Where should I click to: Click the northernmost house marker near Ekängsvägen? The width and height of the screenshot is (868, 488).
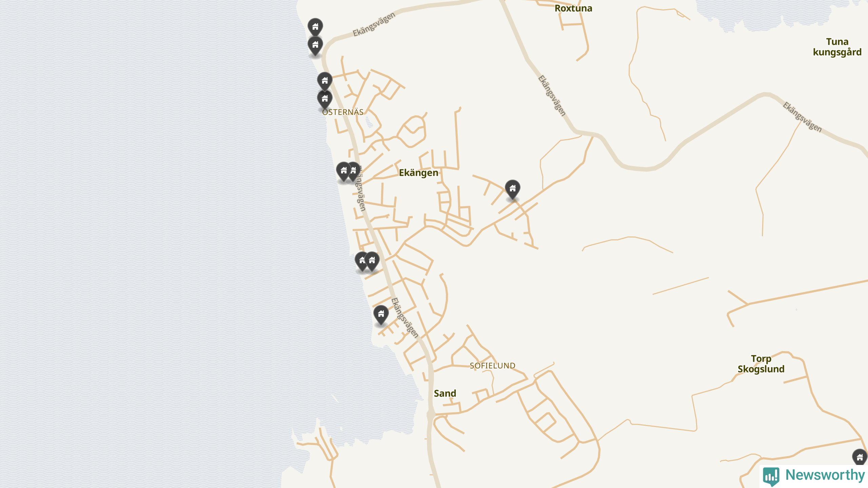click(x=315, y=27)
